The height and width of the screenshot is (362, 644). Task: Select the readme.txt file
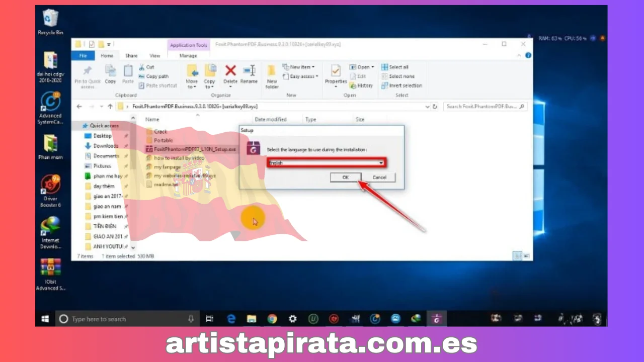(162, 185)
